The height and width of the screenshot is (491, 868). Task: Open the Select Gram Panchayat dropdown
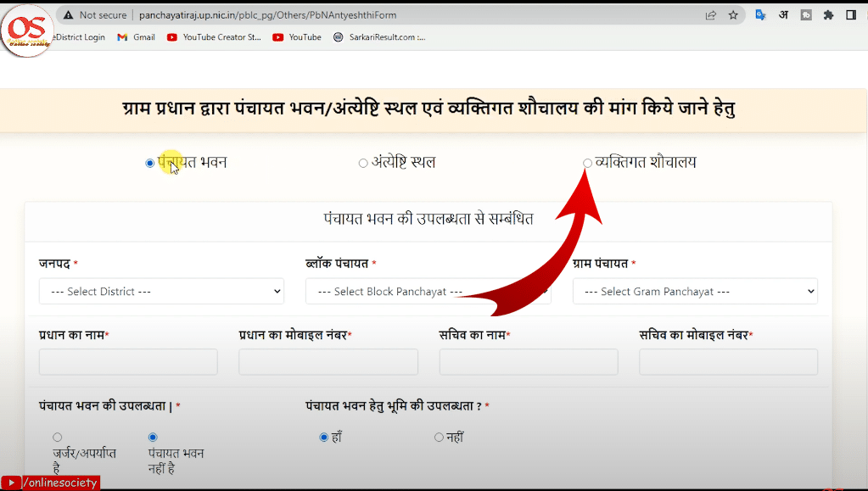point(695,292)
